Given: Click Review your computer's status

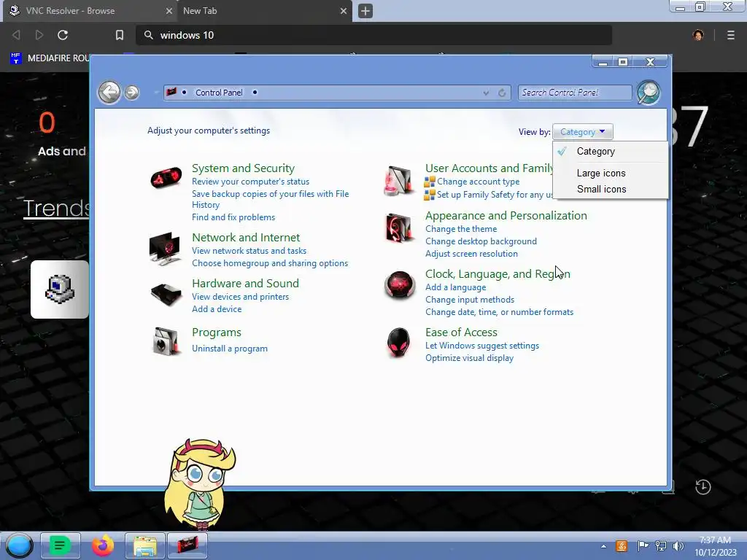Looking at the screenshot, I should (251, 182).
